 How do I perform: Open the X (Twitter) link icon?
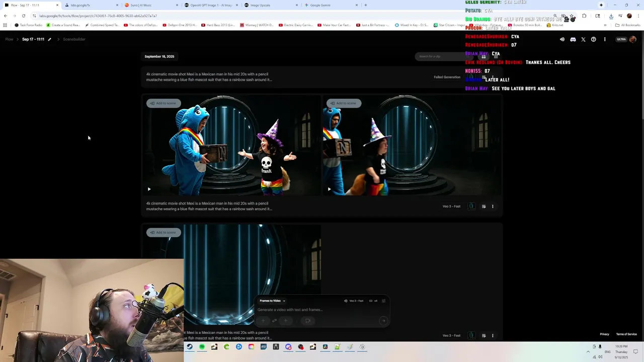pyautogui.click(x=583, y=39)
